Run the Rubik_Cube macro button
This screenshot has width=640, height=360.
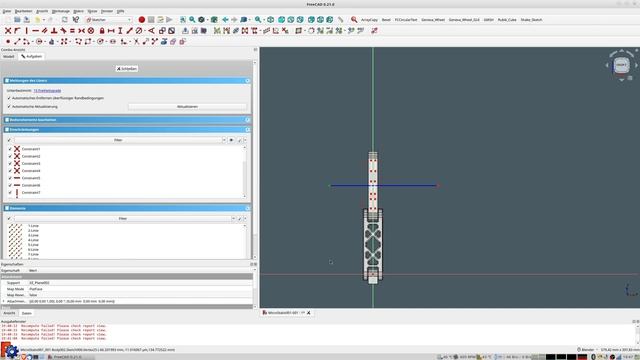(x=507, y=20)
